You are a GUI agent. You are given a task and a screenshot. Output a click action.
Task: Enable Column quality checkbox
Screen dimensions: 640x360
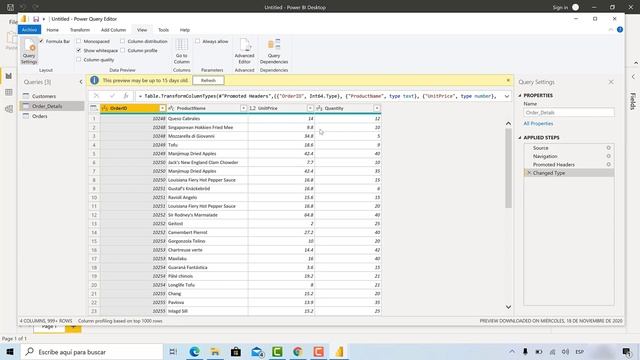point(78,60)
